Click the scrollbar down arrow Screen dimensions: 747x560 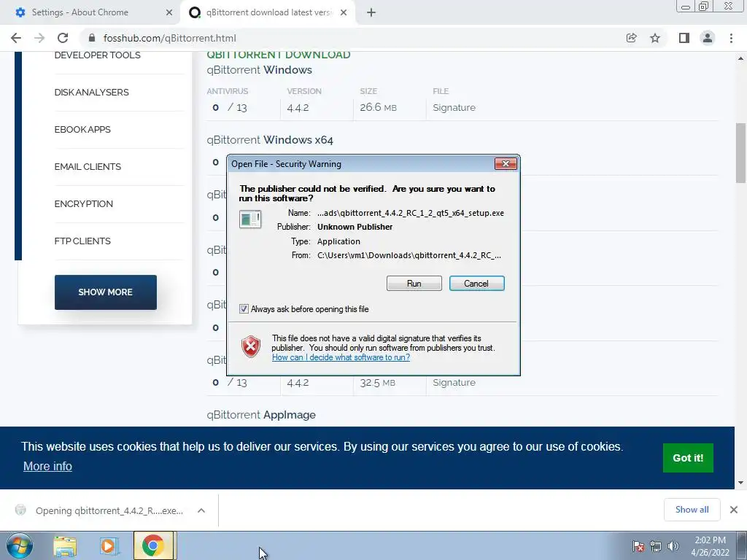pyautogui.click(x=740, y=483)
